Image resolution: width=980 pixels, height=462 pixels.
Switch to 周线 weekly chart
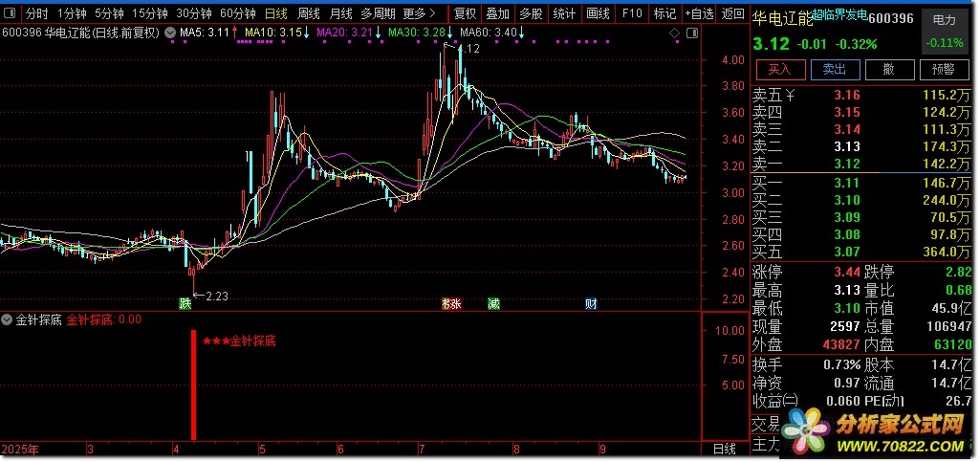click(x=309, y=13)
